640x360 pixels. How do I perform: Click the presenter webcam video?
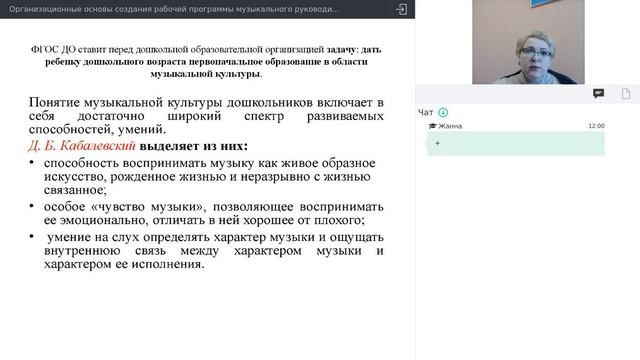tap(528, 42)
